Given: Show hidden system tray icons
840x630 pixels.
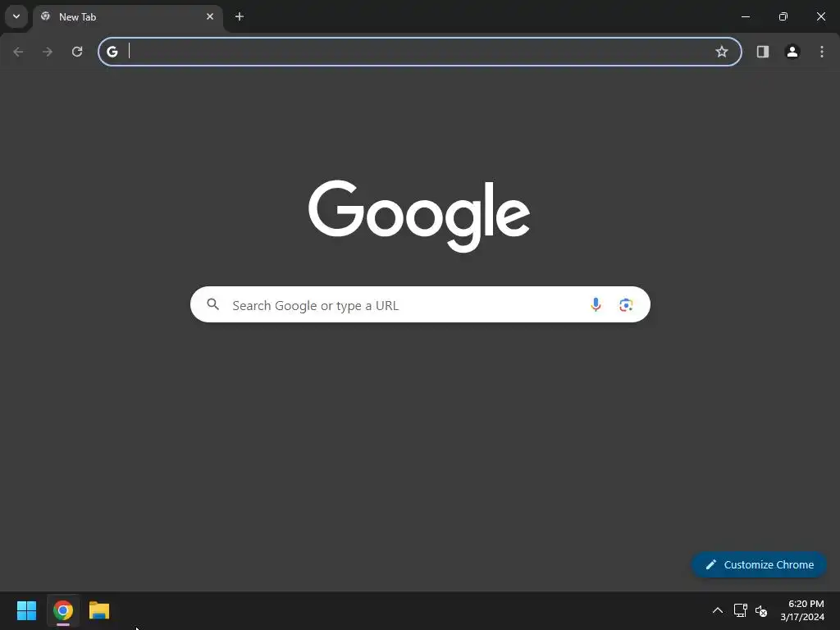Looking at the screenshot, I should pos(717,610).
